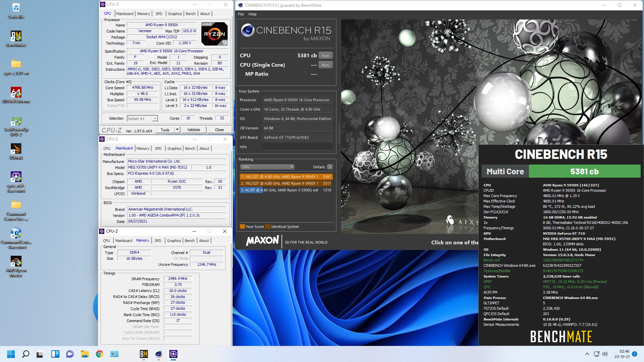Screen dimensions: 644x362
Task: Open the Chat taskbar icon
Action: (x=70, y=354)
